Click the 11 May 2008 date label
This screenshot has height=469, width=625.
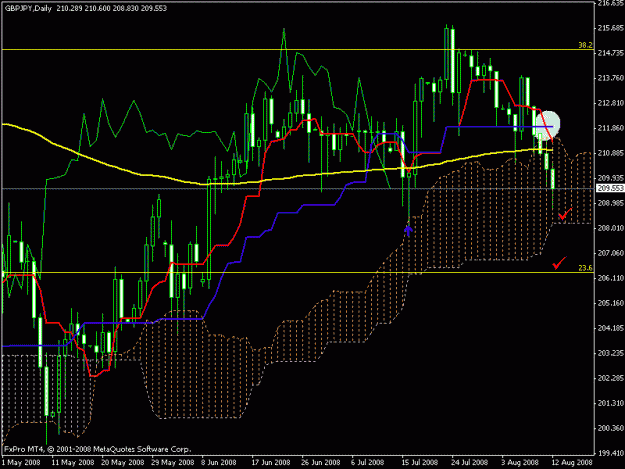pos(73,463)
